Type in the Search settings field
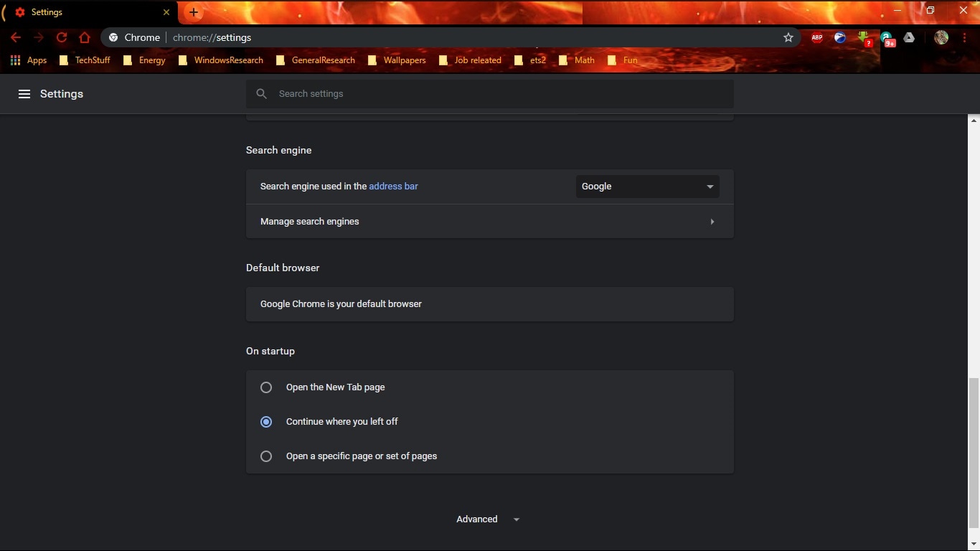 pyautogui.click(x=490, y=93)
